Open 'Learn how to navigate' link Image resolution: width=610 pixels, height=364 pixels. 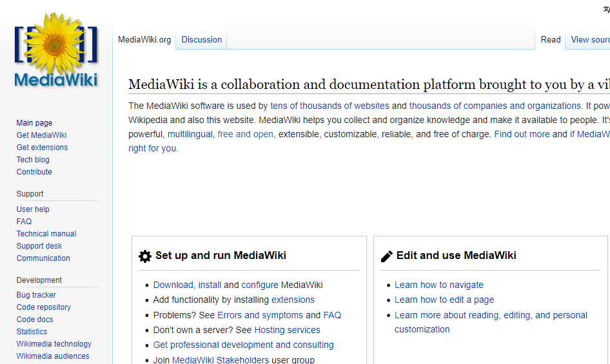pyautogui.click(x=439, y=285)
